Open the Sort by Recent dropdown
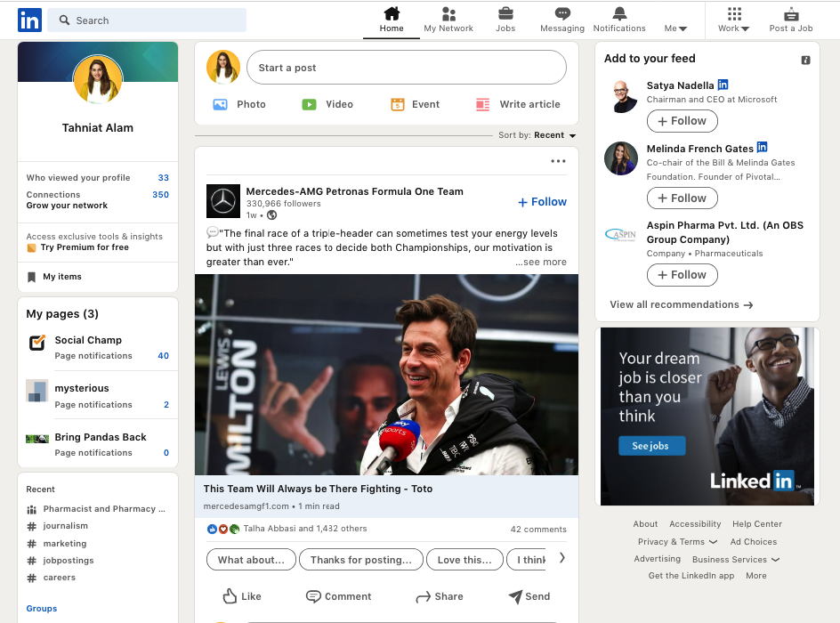Image resolution: width=840 pixels, height=623 pixels. click(x=545, y=135)
